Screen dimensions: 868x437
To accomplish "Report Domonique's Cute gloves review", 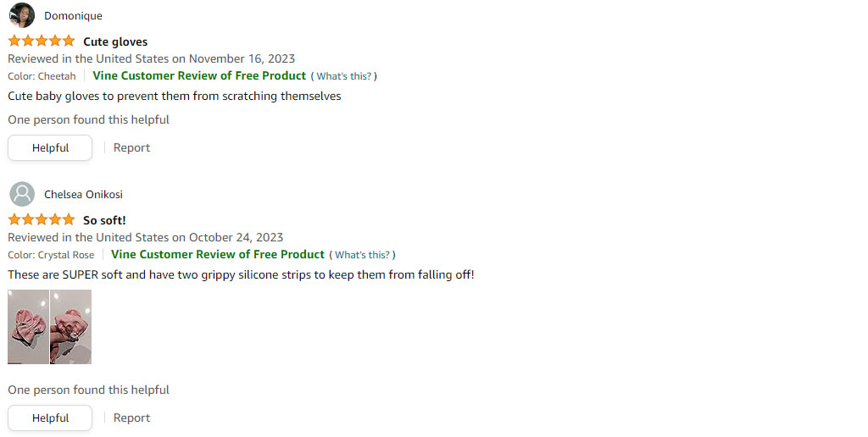I will (x=131, y=147).
